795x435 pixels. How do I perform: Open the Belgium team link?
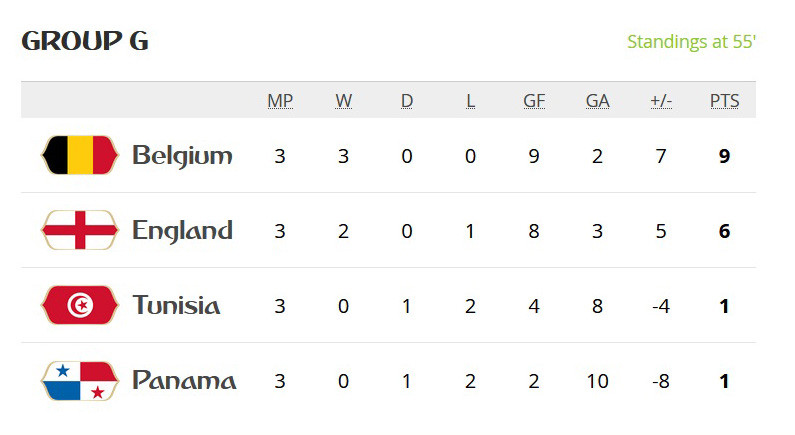click(182, 155)
